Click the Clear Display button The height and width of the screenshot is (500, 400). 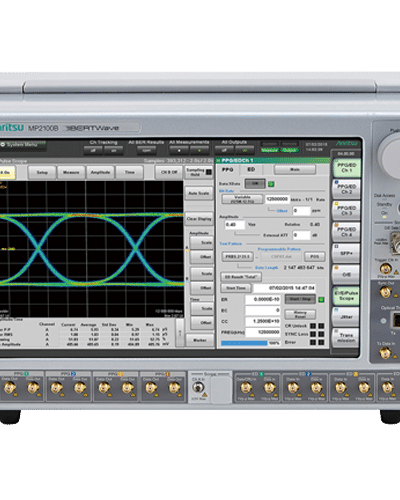tap(199, 219)
